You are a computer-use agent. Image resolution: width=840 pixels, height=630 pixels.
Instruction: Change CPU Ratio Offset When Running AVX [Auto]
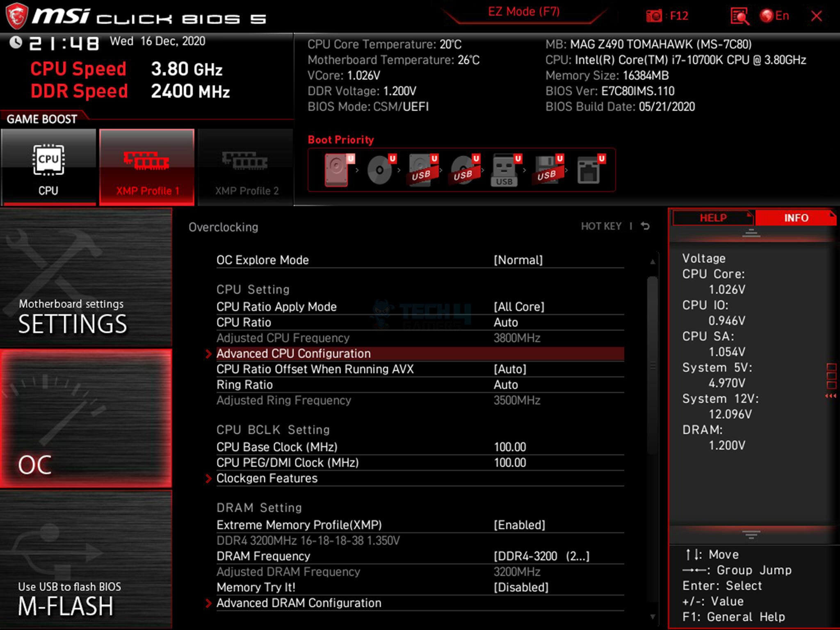(510, 369)
